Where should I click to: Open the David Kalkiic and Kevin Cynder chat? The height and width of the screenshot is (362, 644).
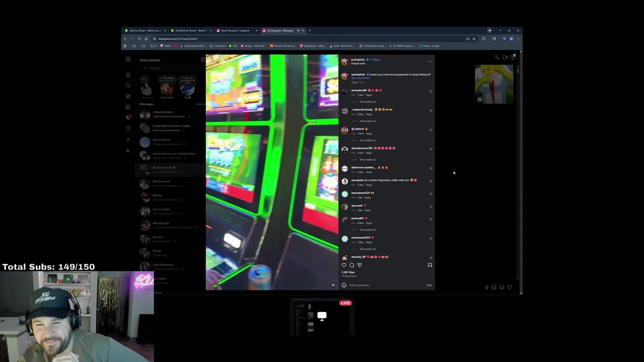[x=171, y=128]
